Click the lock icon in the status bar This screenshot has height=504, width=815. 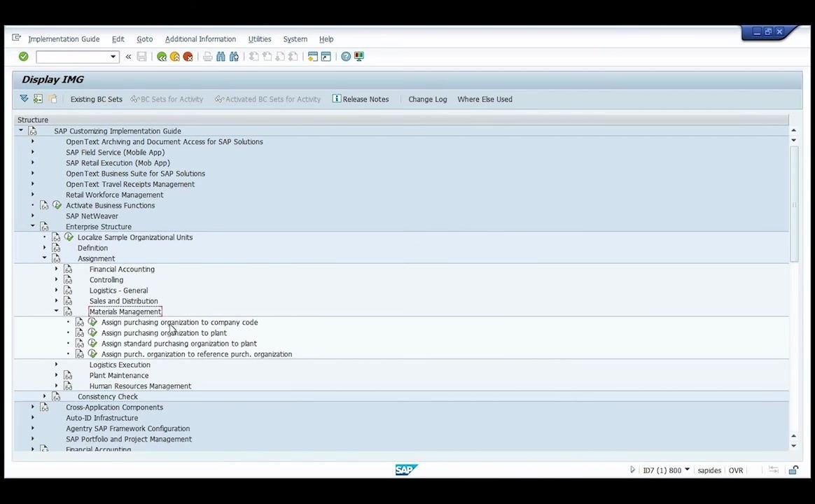[793, 470]
